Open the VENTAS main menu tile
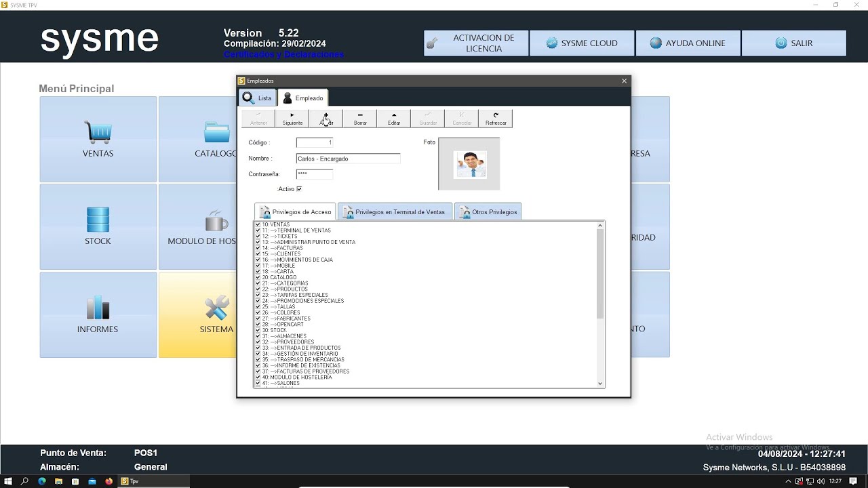The width and height of the screenshot is (868, 488). (98, 139)
